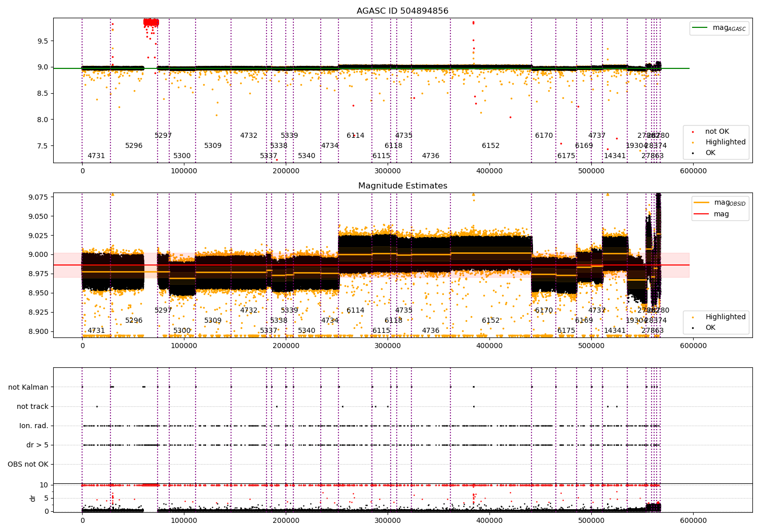Viewport: 760px width, 532px height.
Task: Click OBSID label 5300 in the Magnitude Estimates plot
Action: tap(182, 330)
